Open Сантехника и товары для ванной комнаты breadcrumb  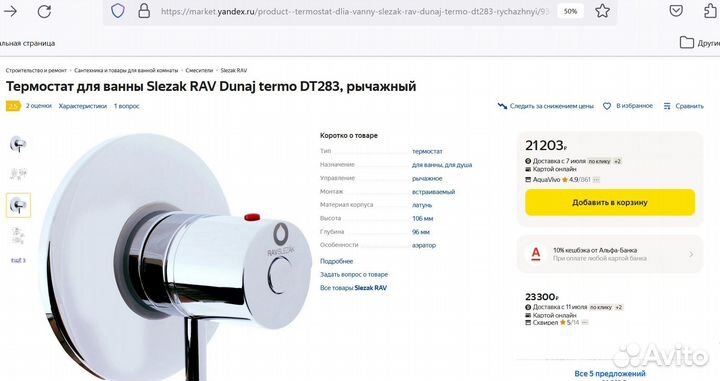coord(126,70)
